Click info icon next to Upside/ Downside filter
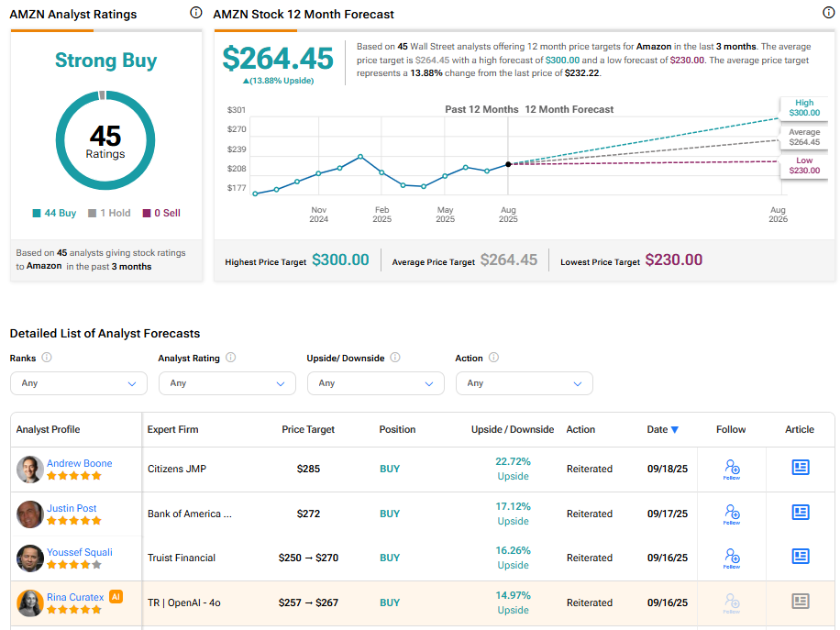The height and width of the screenshot is (630, 840). pyautogui.click(x=394, y=358)
